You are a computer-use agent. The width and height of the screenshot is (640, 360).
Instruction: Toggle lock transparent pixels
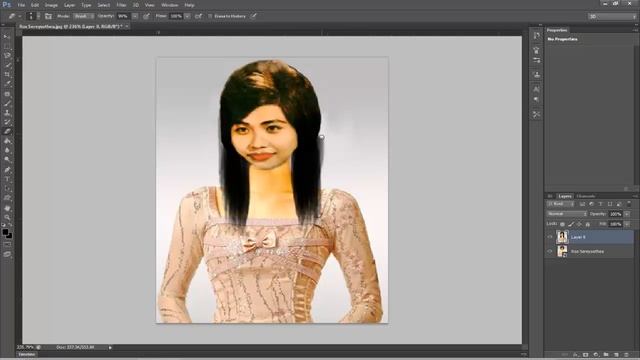(x=562, y=224)
